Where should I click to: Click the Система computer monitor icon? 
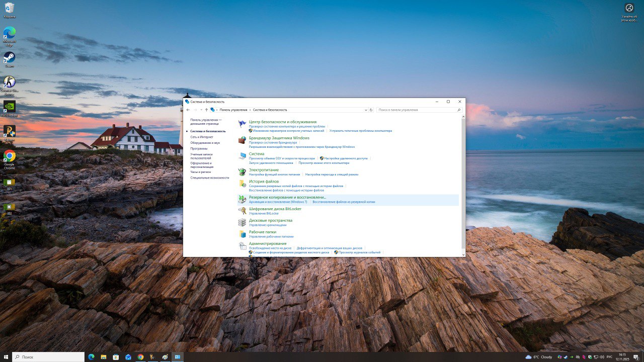[243, 156]
